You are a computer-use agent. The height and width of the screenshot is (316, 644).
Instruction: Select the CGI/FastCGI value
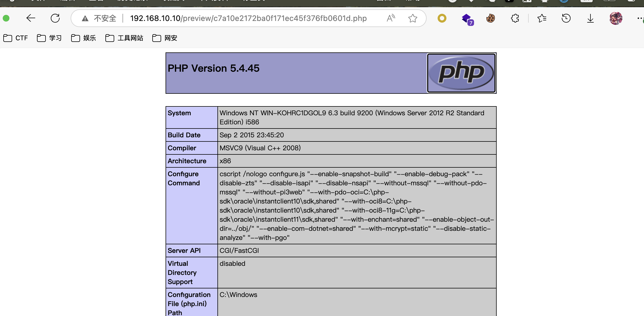tap(239, 251)
